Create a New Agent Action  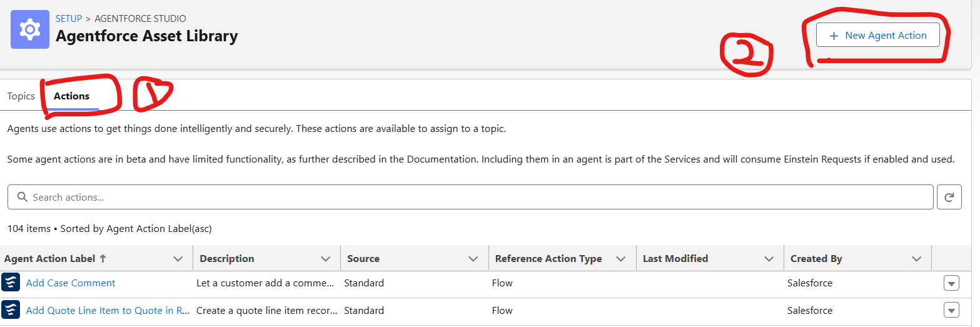coord(877,35)
